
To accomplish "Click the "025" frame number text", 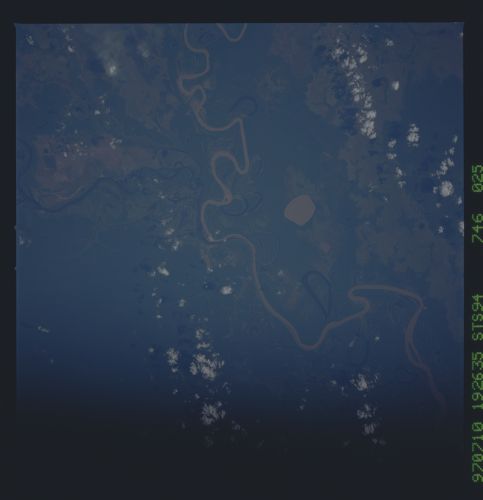I will coord(477,178).
